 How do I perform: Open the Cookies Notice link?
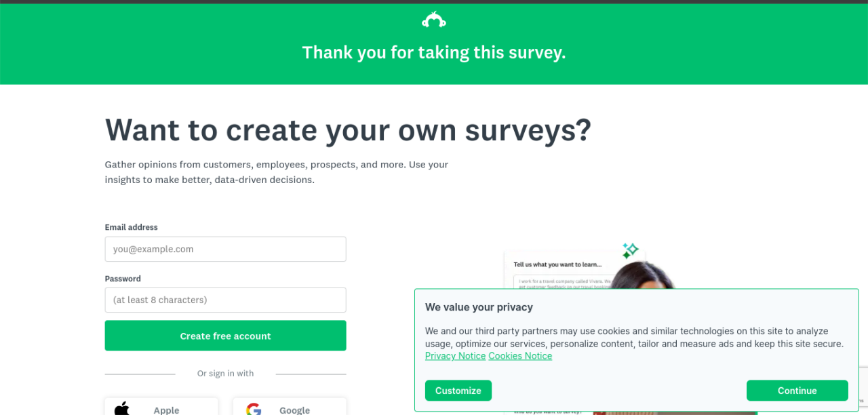click(520, 356)
